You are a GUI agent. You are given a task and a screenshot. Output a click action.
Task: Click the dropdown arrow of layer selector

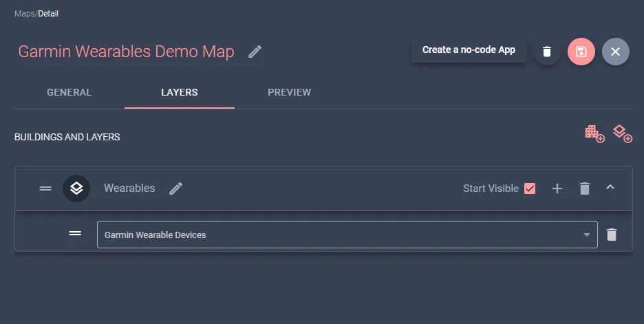(586, 235)
